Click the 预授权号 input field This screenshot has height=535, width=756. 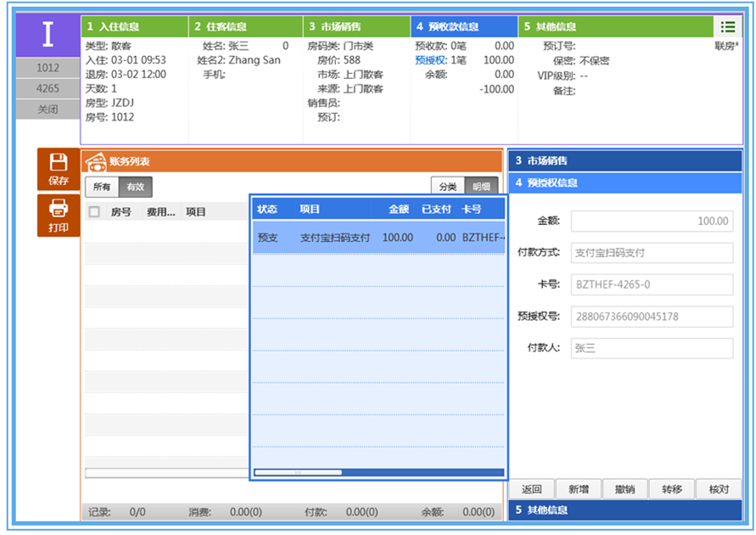651,317
